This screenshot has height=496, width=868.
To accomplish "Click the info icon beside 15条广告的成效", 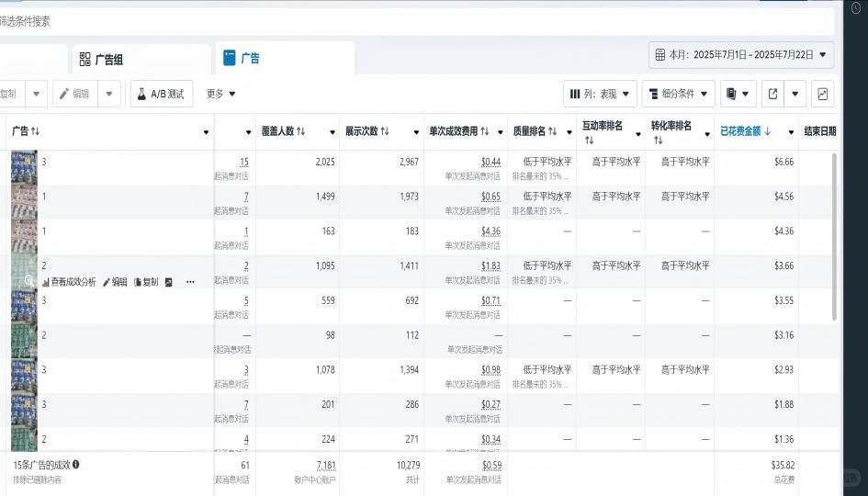I will [x=75, y=465].
